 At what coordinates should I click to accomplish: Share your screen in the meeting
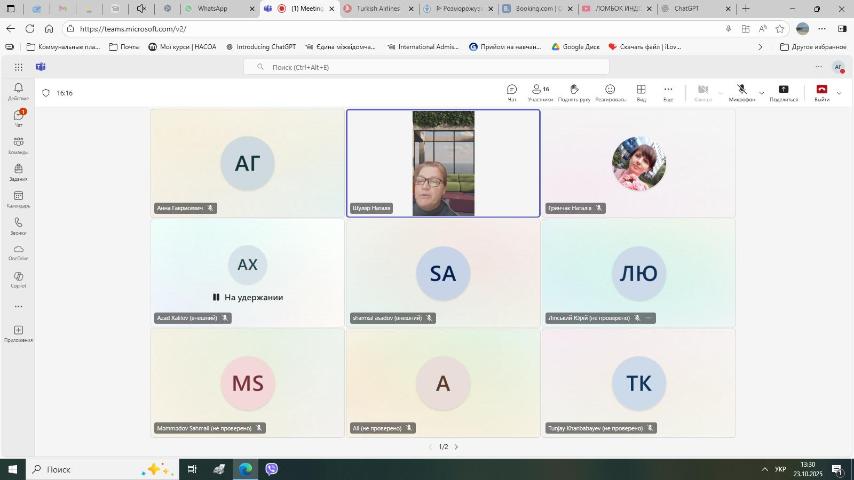(783, 91)
